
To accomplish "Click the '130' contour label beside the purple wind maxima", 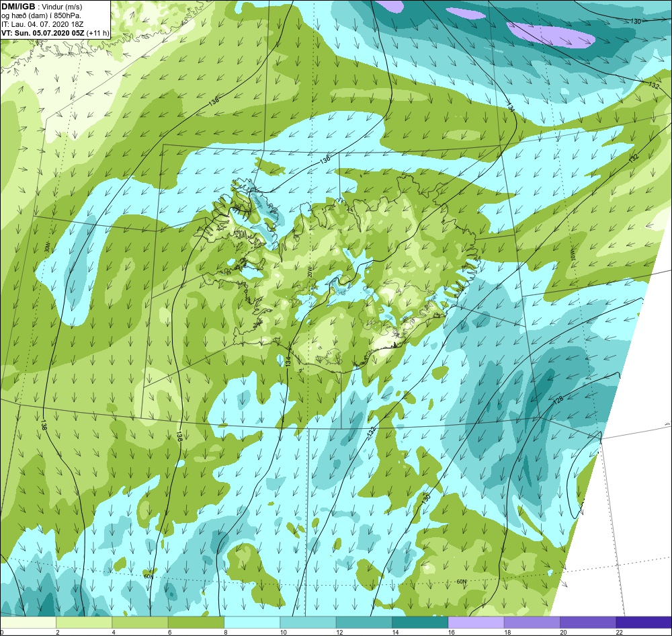I will (x=636, y=22).
